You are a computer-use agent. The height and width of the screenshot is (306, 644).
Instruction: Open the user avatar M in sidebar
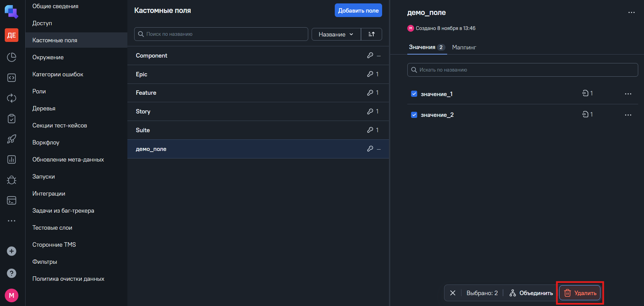12,295
